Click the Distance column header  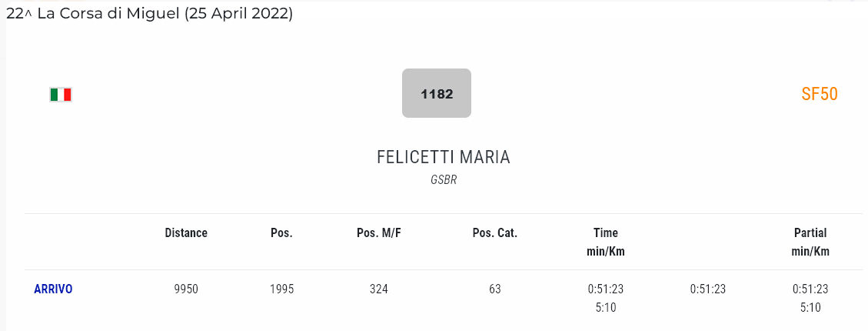coord(186,232)
